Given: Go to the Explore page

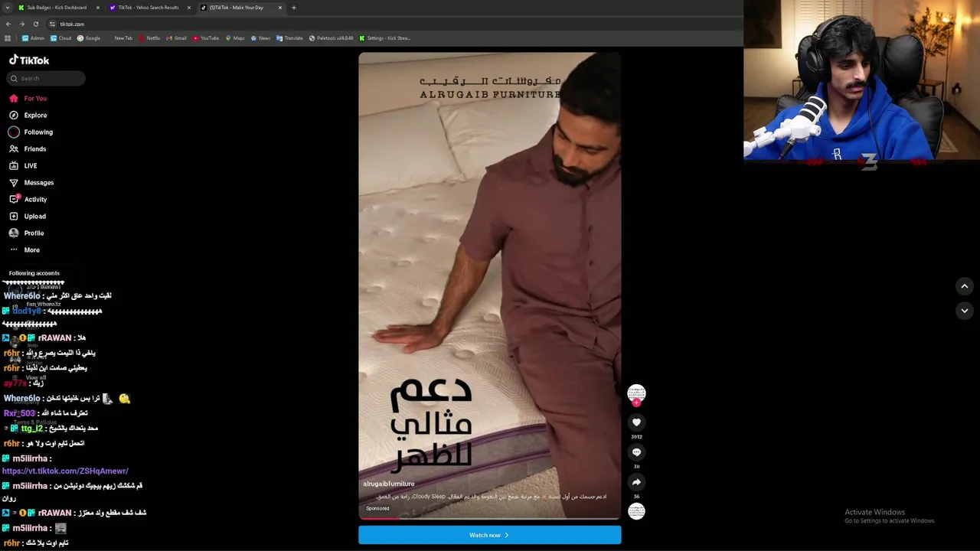Looking at the screenshot, I should [x=28, y=115].
